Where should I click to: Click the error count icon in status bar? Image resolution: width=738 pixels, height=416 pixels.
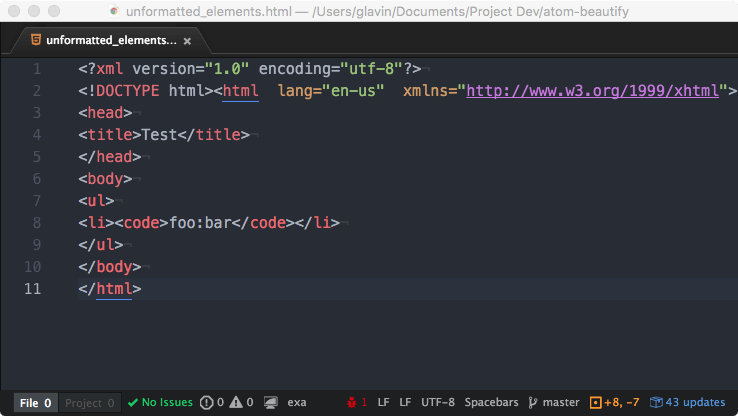207,402
